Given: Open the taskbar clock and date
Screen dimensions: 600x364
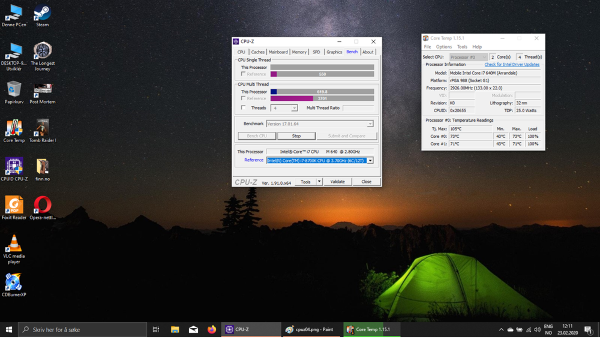Looking at the screenshot, I should click(x=568, y=329).
